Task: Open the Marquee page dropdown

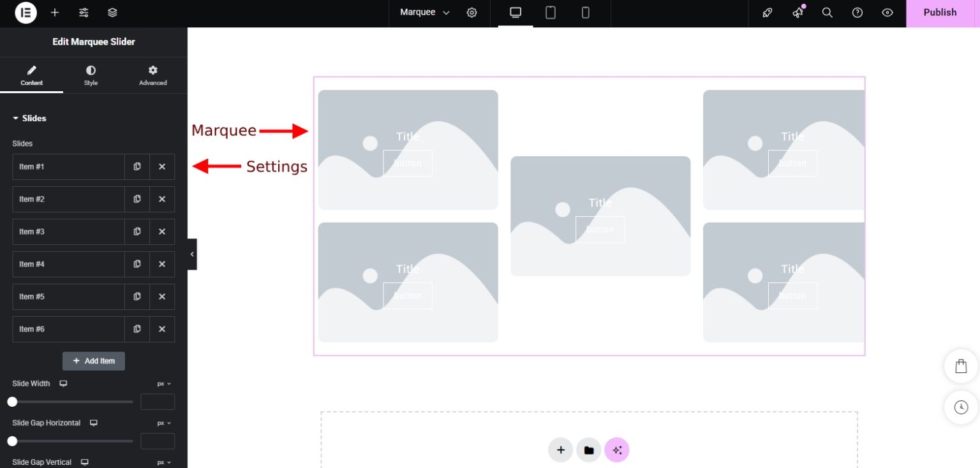Action: (424, 13)
